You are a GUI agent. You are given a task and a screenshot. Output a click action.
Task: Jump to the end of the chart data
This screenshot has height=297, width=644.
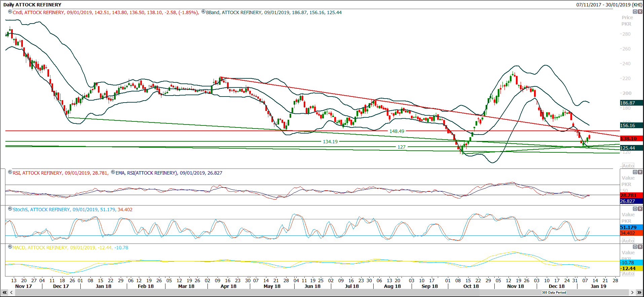click(x=639, y=293)
